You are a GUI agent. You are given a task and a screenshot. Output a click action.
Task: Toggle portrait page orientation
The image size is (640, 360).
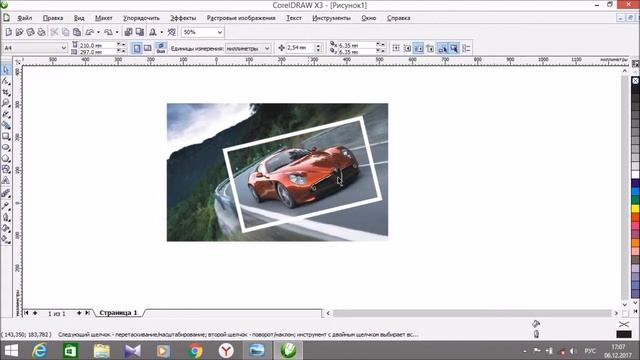137,48
